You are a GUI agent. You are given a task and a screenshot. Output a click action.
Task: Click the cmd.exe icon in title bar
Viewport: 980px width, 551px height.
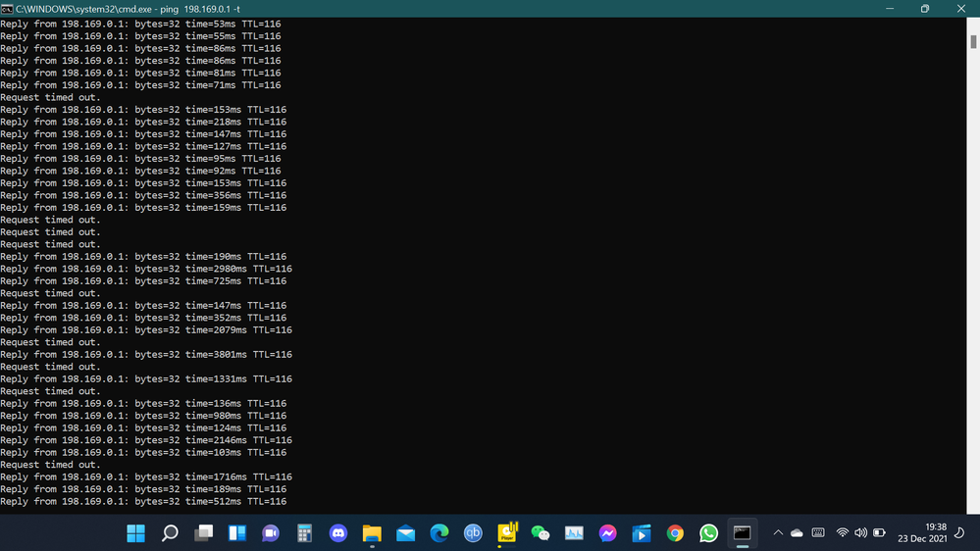pos(7,9)
